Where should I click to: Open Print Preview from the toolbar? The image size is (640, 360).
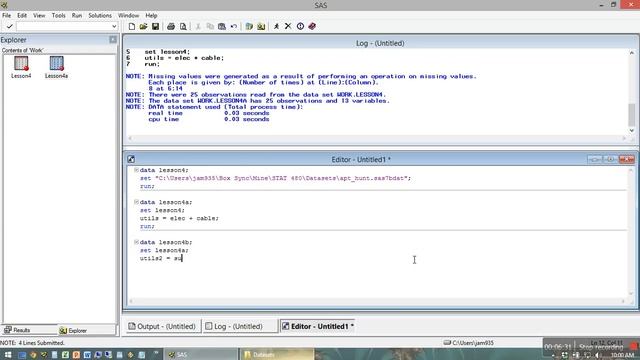[x=183, y=27]
